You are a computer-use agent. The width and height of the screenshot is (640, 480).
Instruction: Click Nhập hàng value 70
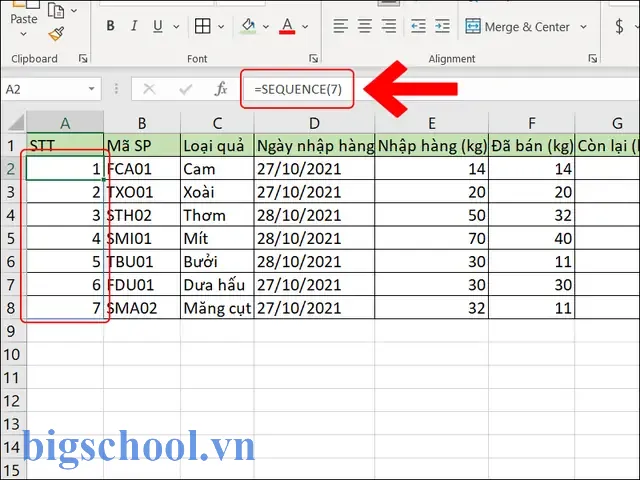click(x=431, y=238)
